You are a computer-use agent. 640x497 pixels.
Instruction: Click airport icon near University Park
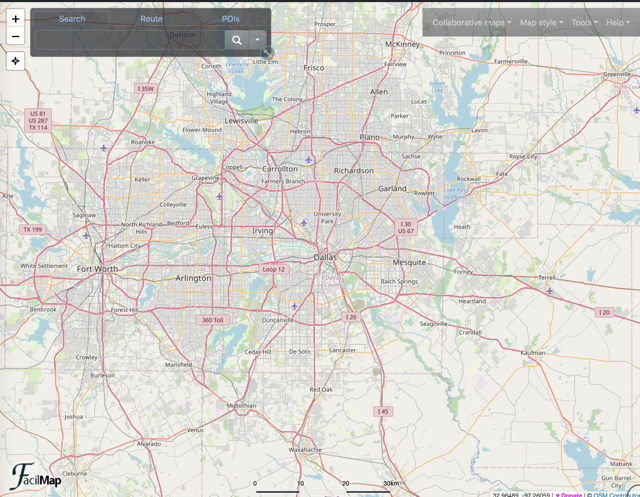[x=303, y=223]
